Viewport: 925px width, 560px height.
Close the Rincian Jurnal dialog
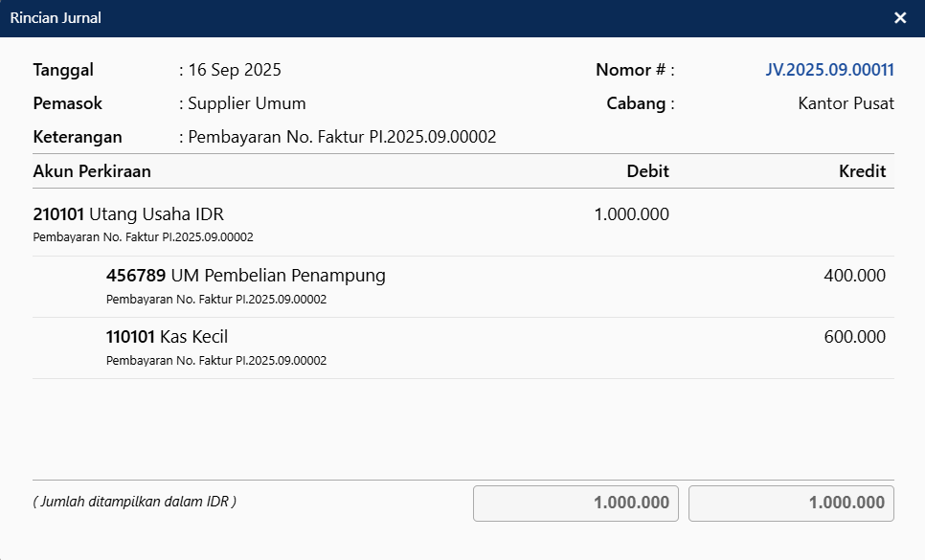pyautogui.click(x=900, y=18)
